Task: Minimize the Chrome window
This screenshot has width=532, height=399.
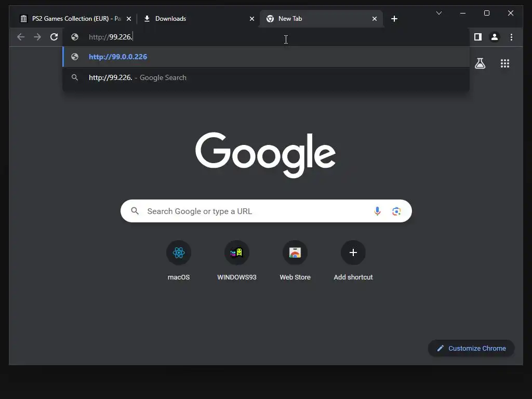Action: (463, 13)
